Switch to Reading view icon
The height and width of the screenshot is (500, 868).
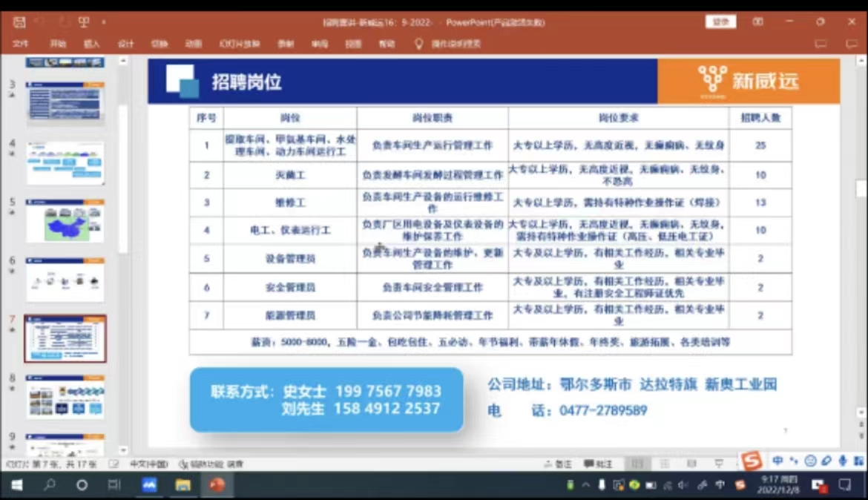[691, 464]
